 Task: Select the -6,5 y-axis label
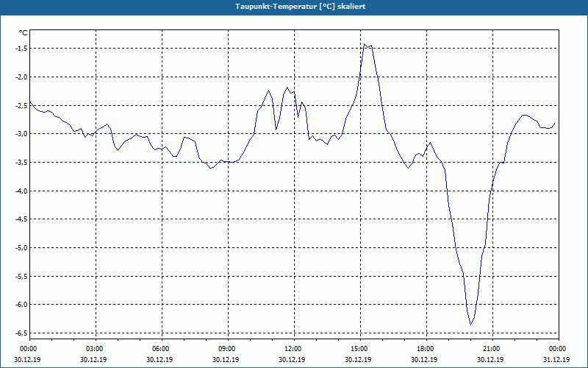[21, 333]
